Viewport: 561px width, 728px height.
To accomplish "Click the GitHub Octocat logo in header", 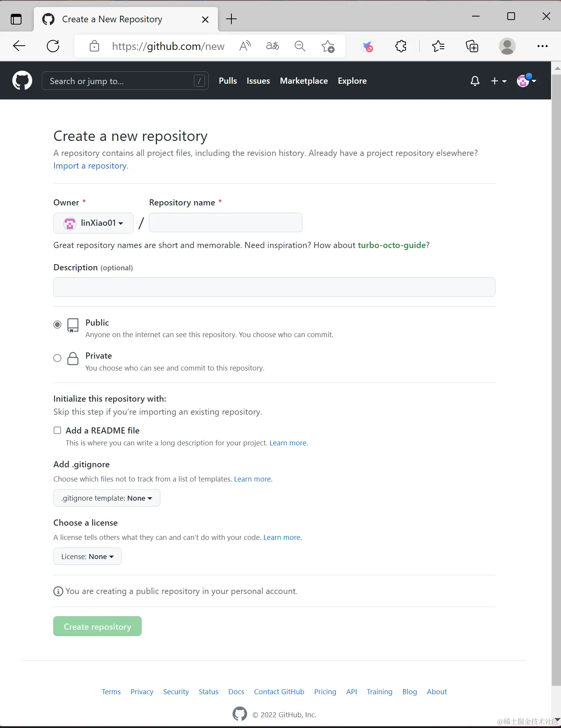I will coord(22,81).
